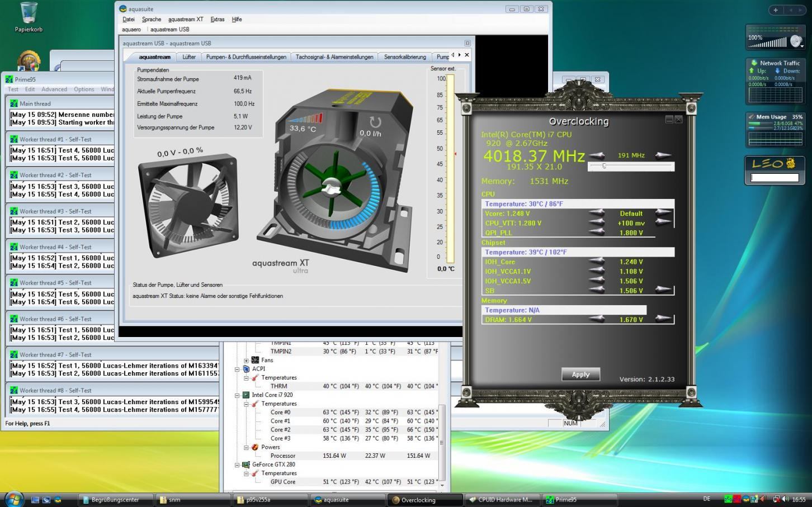Image resolution: width=812 pixels, height=507 pixels.
Task: Raise Vcore with the right arrow beside Default
Action: 663,213
